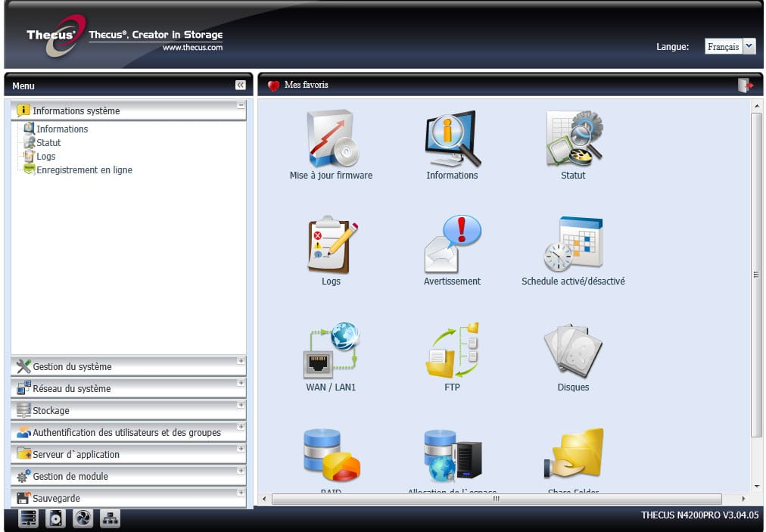Click the scroll right arrow below favorites
766x532 pixels.
coord(743,499)
